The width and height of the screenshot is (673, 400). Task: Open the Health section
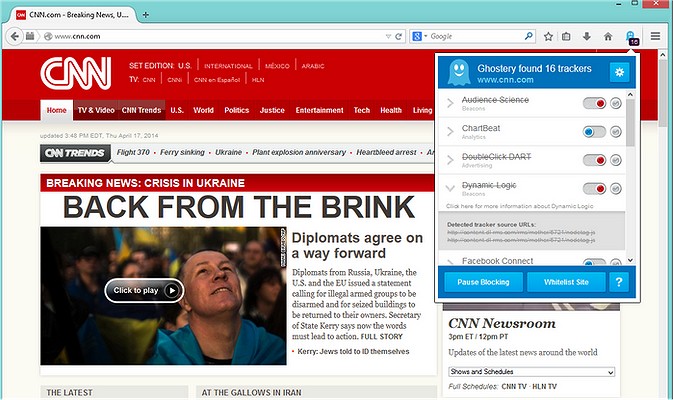(x=391, y=110)
